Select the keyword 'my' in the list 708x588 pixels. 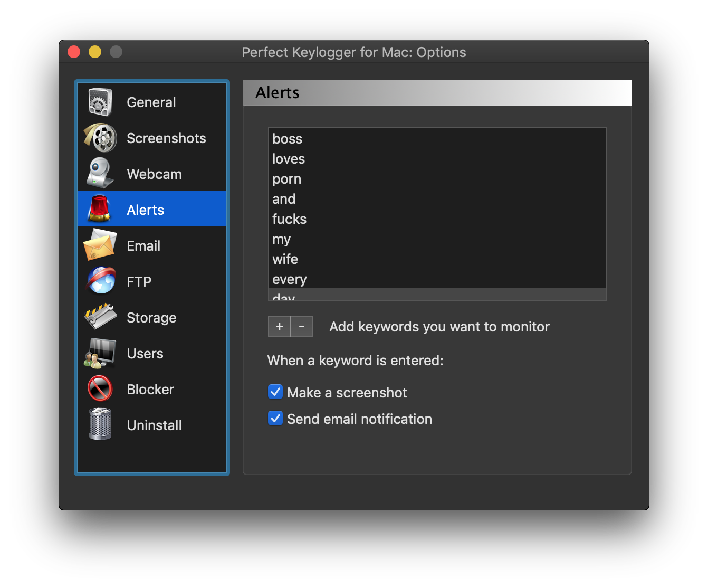tap(437, 239)
